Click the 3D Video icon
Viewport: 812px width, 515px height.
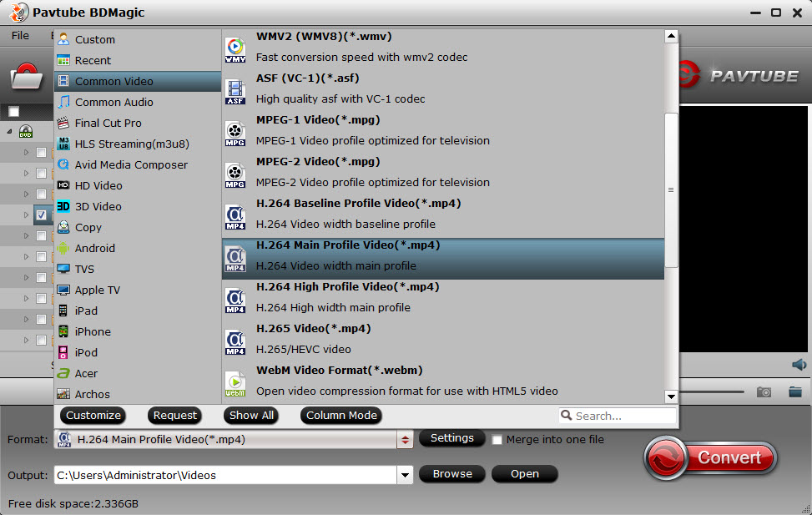63,206
